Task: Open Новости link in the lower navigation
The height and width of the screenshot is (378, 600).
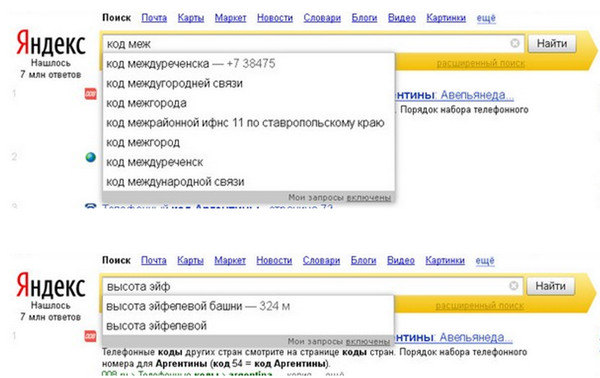Action: click(x=274, y=260)
